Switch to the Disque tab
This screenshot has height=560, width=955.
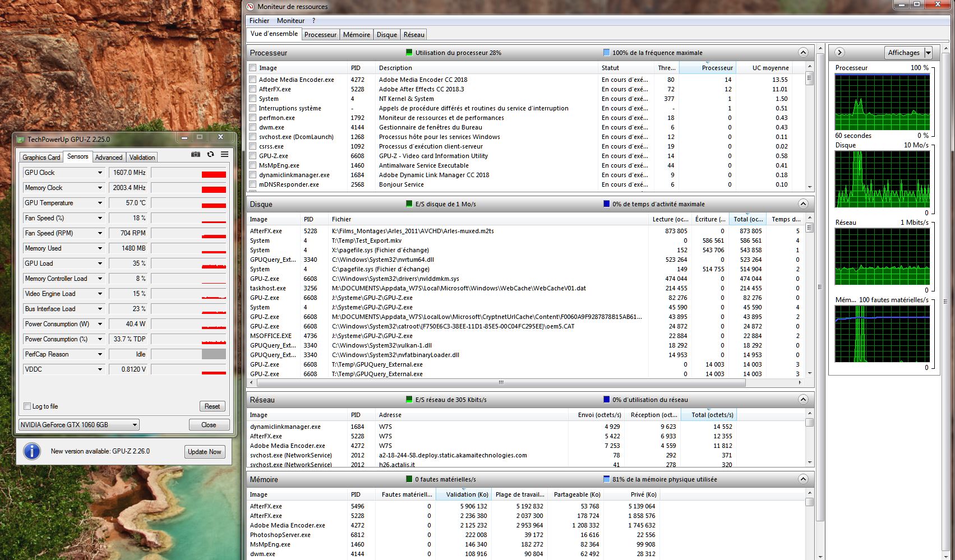click(x=387, y=35)
